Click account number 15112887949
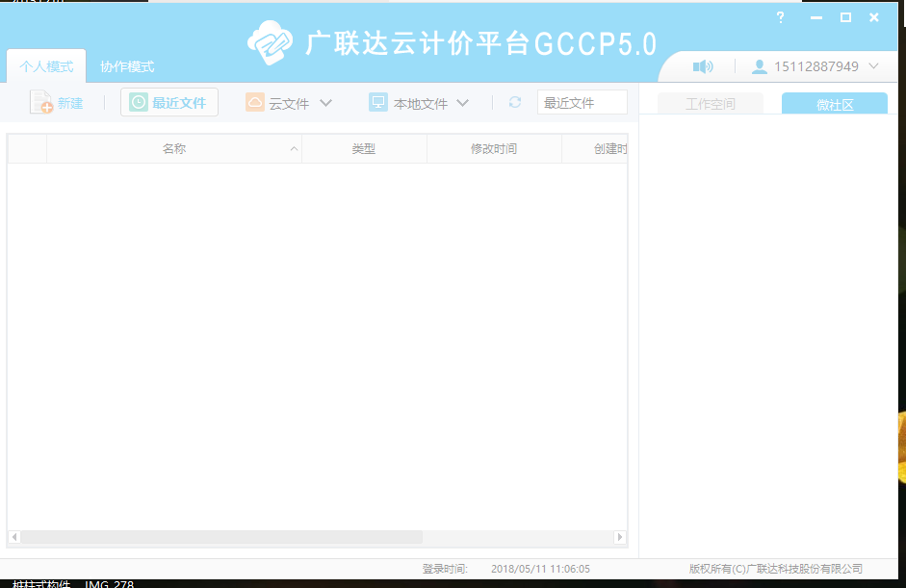The width and height of the screenshot is (906, 588). pyautogui.click(x=815, y=66)
